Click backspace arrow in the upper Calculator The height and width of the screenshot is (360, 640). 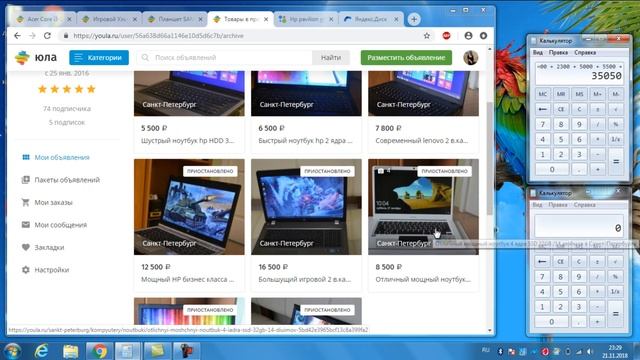click(542, 109)
